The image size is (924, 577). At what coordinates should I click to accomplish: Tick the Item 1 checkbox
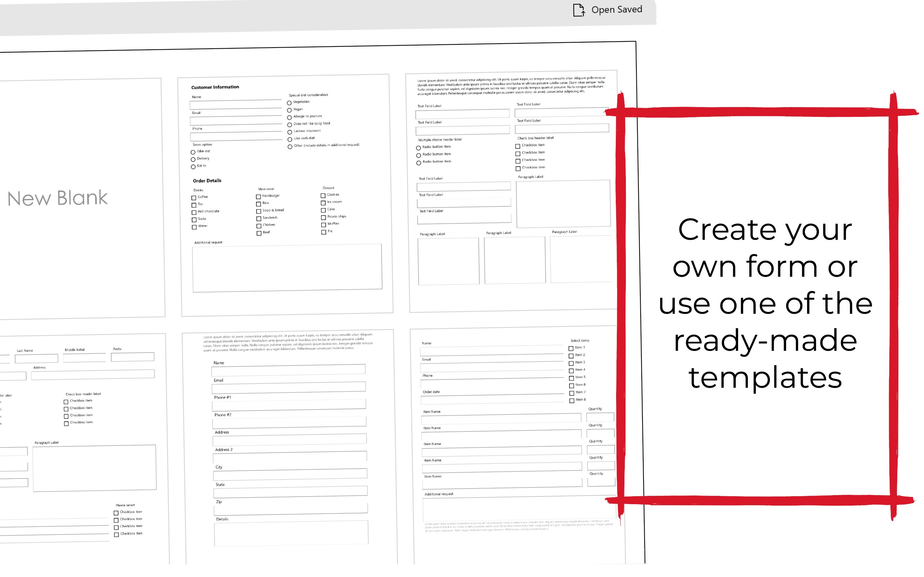[x=571, y=348]
